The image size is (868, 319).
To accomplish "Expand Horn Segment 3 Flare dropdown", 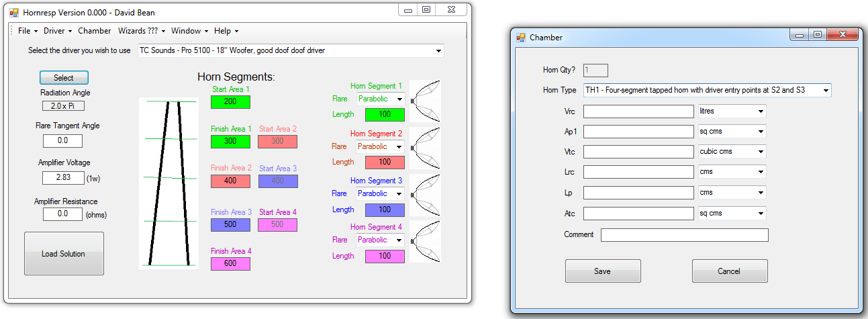I will [x=399, y=193].
